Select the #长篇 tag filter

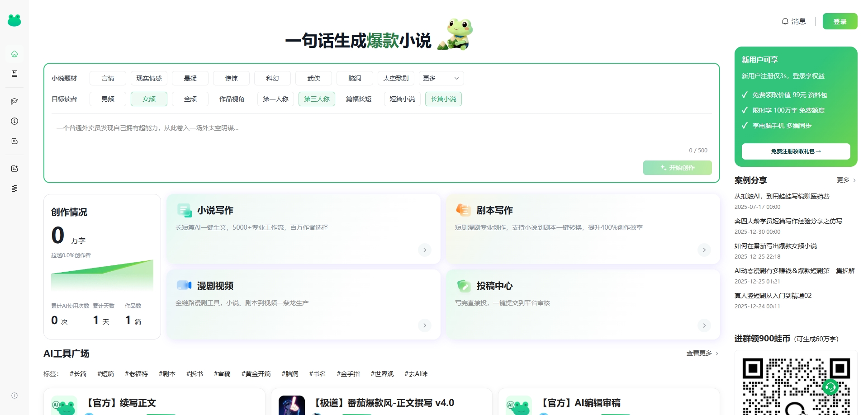(x=78, y=374)
